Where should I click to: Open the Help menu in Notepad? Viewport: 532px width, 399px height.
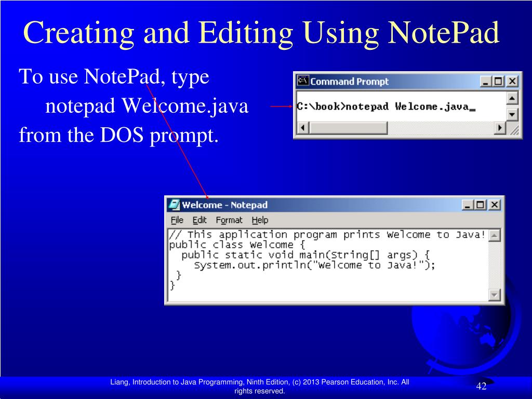point(260,220)
